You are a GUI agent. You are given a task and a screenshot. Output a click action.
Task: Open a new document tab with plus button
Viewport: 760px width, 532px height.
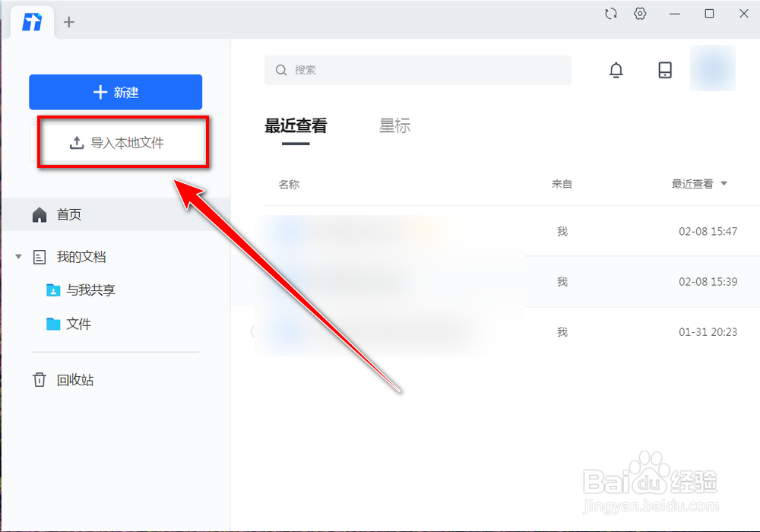pos(68,22)
